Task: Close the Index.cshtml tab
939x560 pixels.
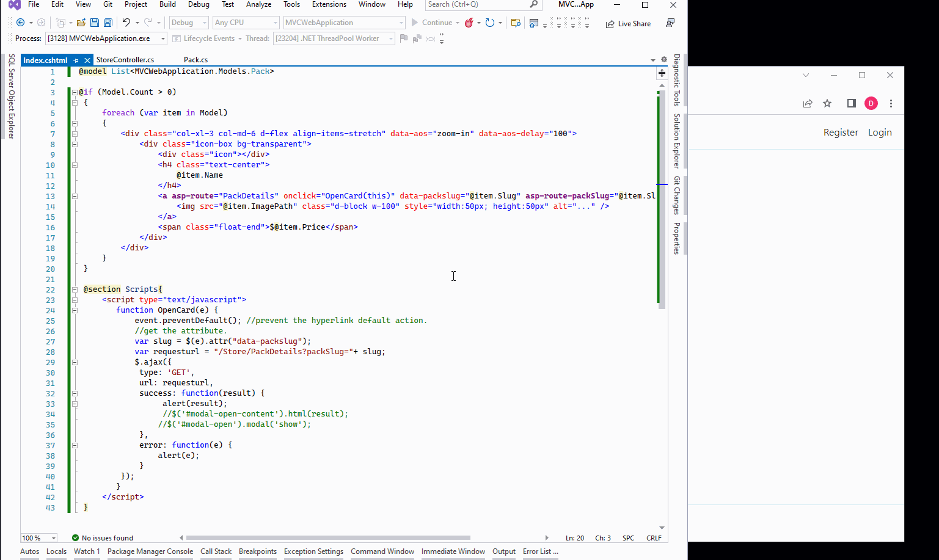Action: 87,60
